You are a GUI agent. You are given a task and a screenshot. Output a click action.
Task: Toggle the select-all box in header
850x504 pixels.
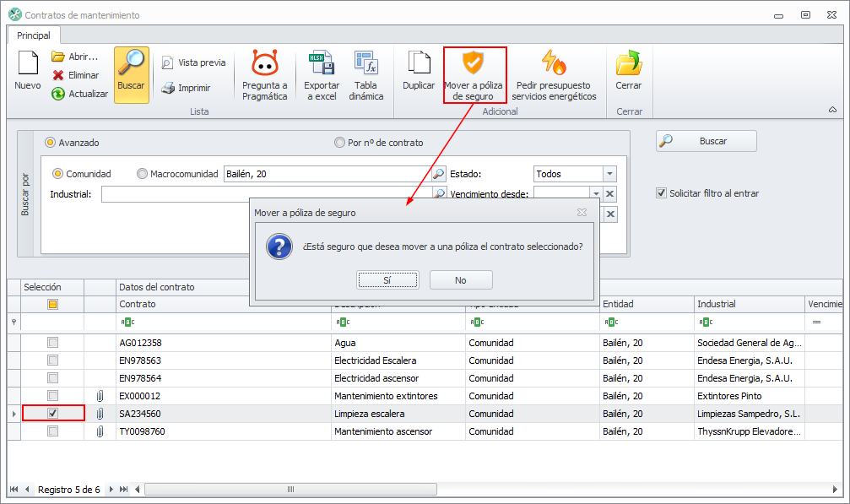pos(52,304)
